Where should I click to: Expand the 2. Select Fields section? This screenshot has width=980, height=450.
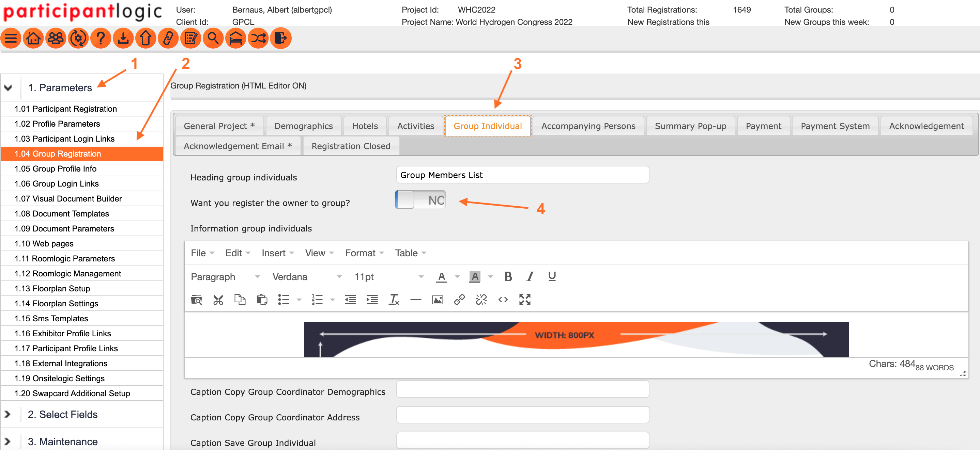(x=62, y=414)
